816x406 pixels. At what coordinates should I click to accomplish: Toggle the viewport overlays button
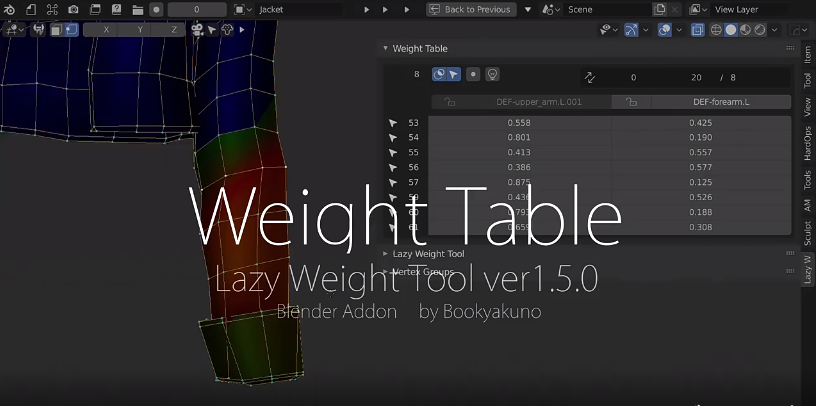point(664,30)
